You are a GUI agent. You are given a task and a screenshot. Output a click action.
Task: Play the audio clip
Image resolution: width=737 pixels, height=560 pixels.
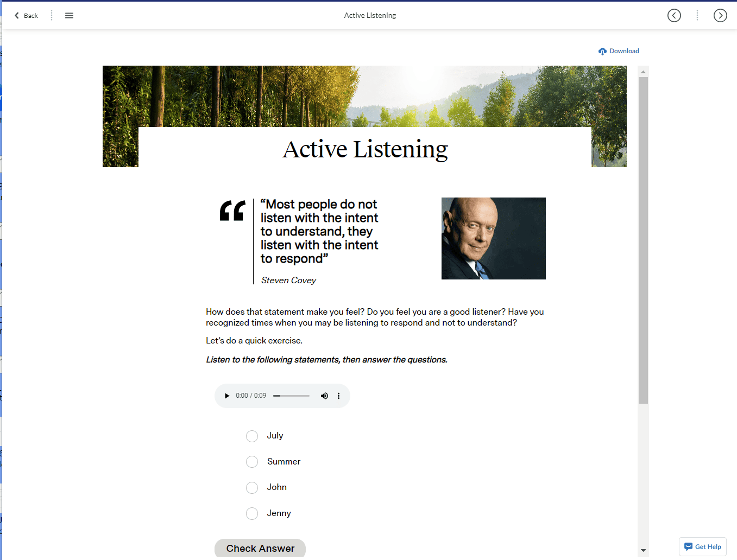pos(227,396)
